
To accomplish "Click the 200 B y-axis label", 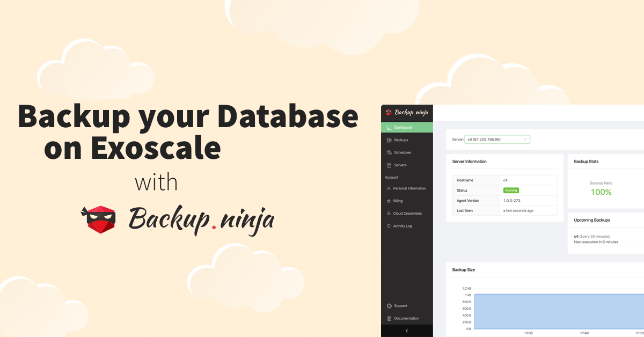I will coord(467,322).
